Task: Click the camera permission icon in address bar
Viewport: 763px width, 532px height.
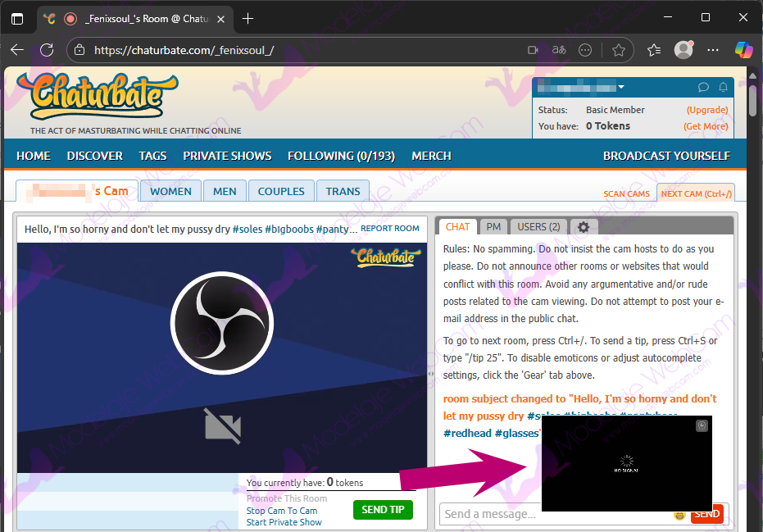Action: click(534, 50)
